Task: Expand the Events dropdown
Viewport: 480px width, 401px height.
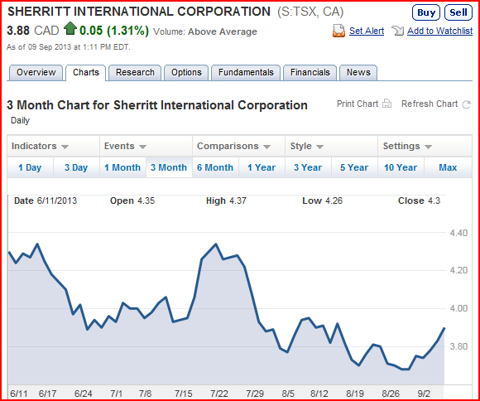Action: [146, 146]
